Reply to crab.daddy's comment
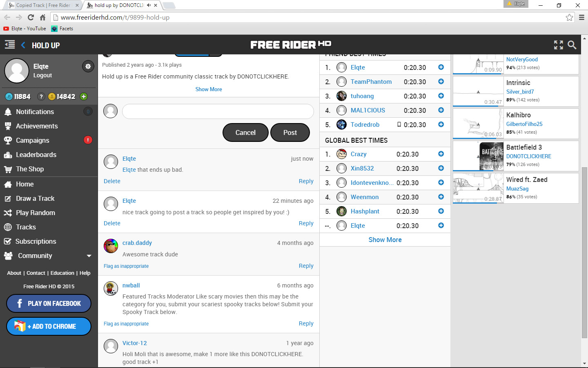 pos(306,266)
